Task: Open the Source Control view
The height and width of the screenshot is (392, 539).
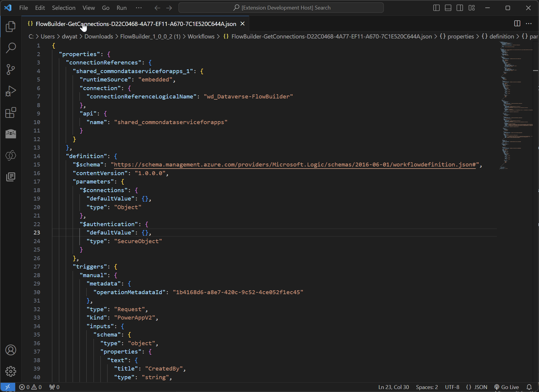Action: click(11, 69)
